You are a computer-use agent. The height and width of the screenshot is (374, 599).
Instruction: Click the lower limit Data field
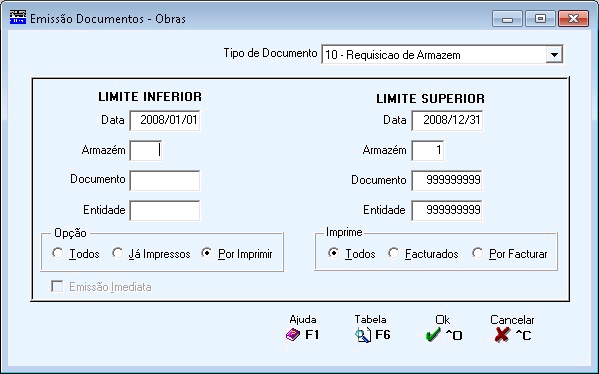[x=165, y=120]
